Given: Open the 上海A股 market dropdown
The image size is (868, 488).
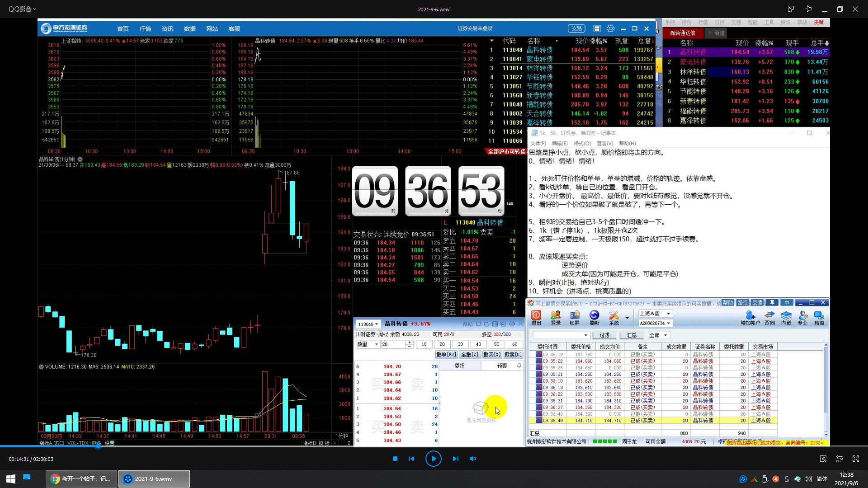Looking at the screenshot, I should tap(656, 314).
